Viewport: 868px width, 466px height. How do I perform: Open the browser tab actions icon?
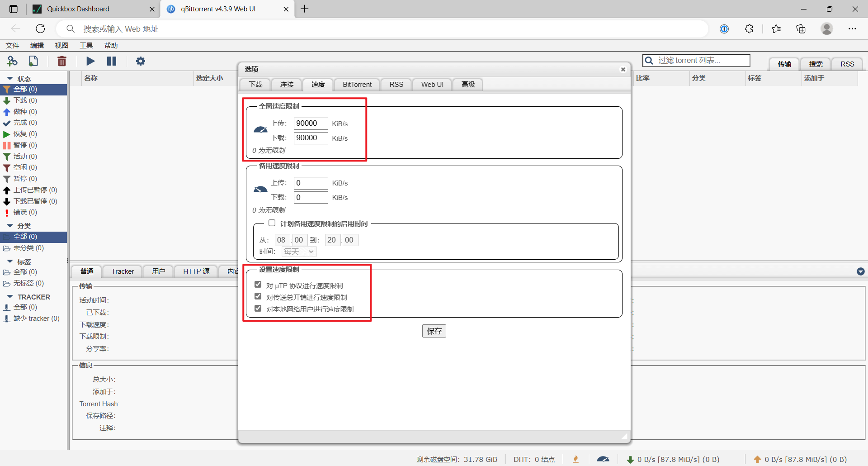[x=14, y=9]
